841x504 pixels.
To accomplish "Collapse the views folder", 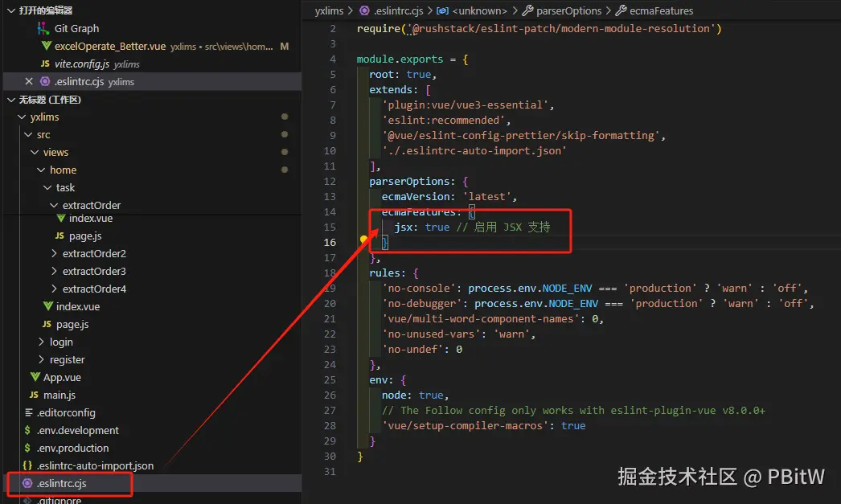I will [x=35, y=152].
